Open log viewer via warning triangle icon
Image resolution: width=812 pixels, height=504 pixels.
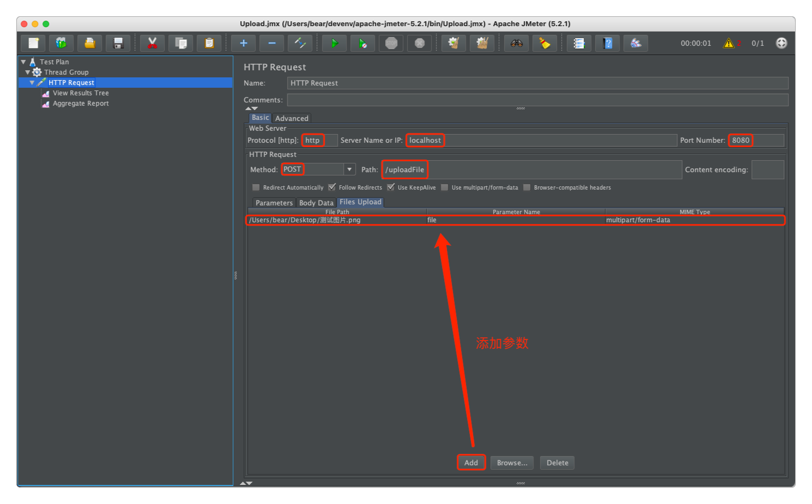point(729,43)
